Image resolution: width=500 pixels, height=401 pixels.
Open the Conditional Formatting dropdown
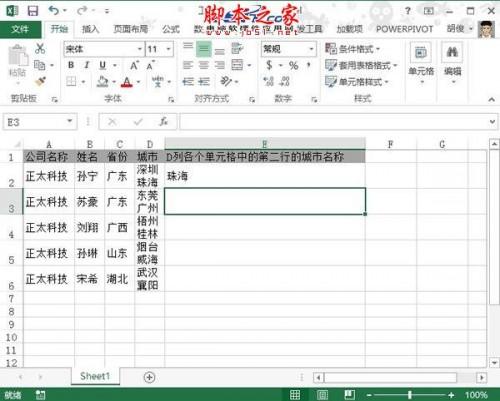pos(353,49)
